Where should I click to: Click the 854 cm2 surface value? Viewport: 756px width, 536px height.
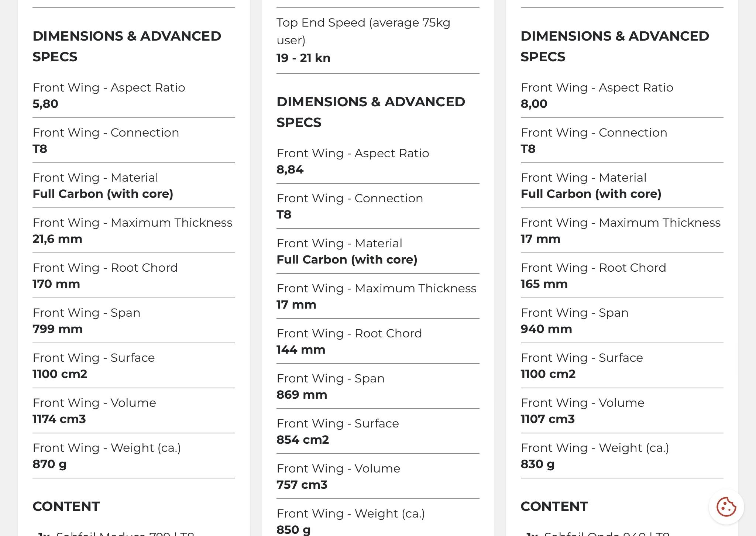click(303, 440)
